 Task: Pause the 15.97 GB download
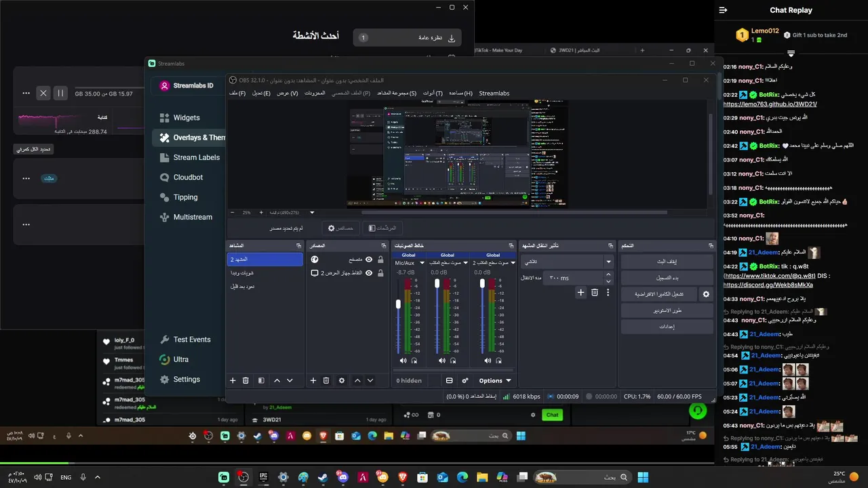click(x=60, y=94)
